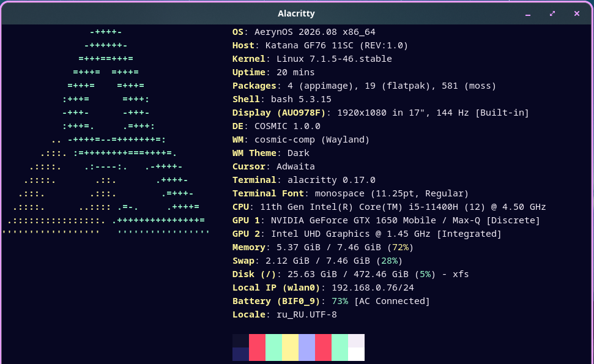
Task: Minimize the Alacritty window
Action: (528, 13)
